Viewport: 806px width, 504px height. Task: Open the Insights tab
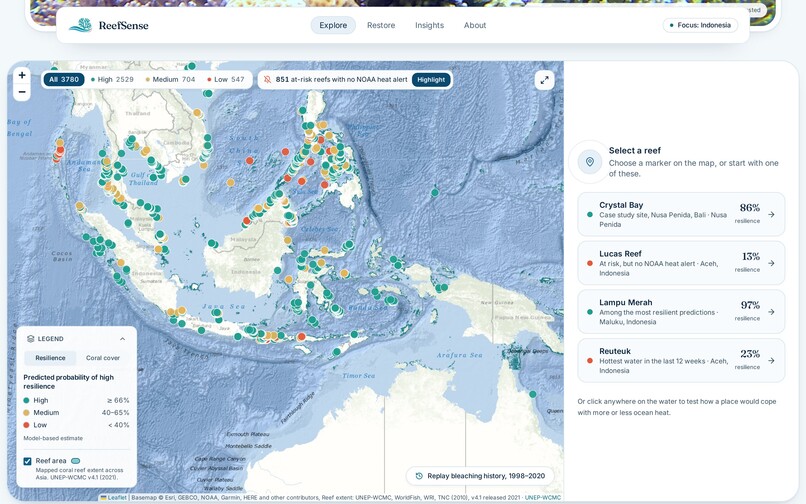(x=429, y=25)
